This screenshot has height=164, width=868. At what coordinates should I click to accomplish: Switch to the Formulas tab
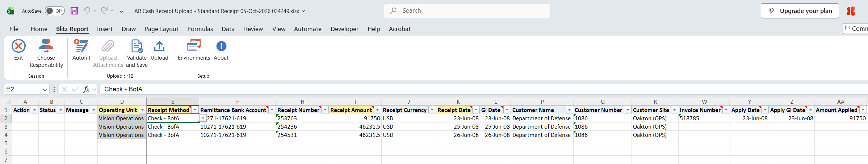pos(200,29)
